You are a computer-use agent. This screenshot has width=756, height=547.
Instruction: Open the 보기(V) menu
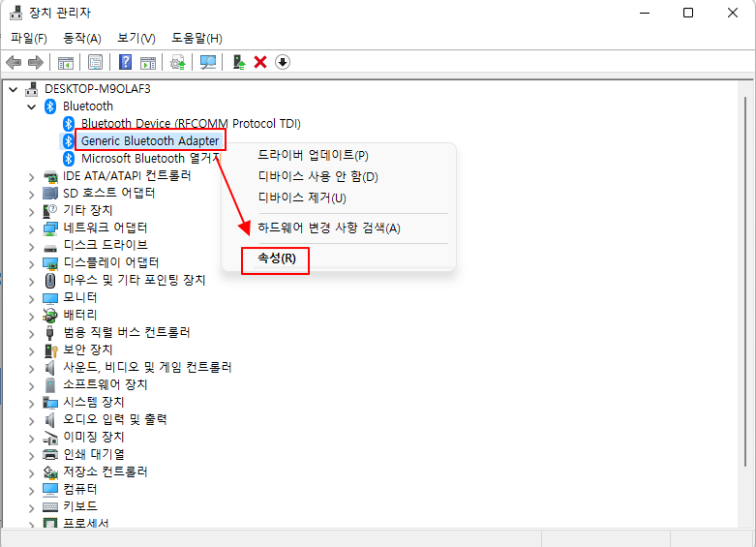[136, 38]
